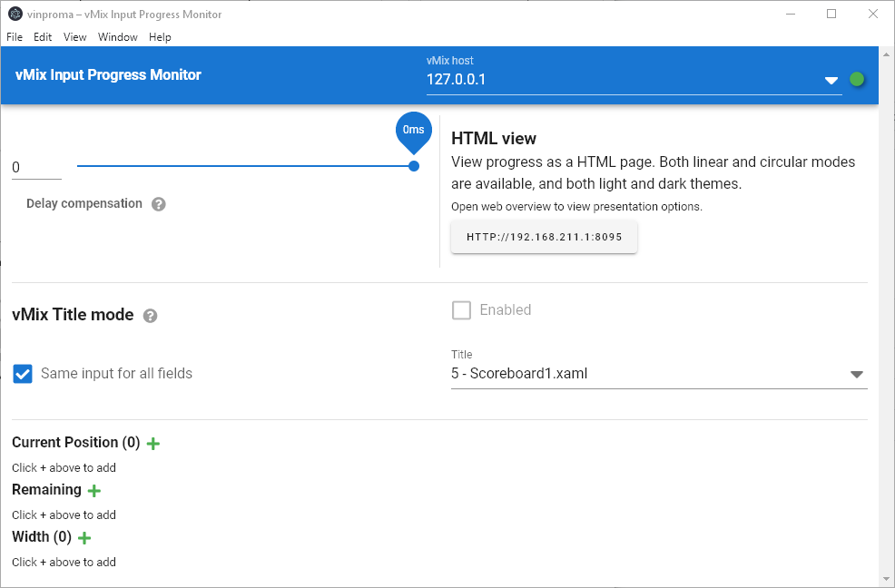Click the Remaining heading text
895x588 pixels.
pos(47,490)
